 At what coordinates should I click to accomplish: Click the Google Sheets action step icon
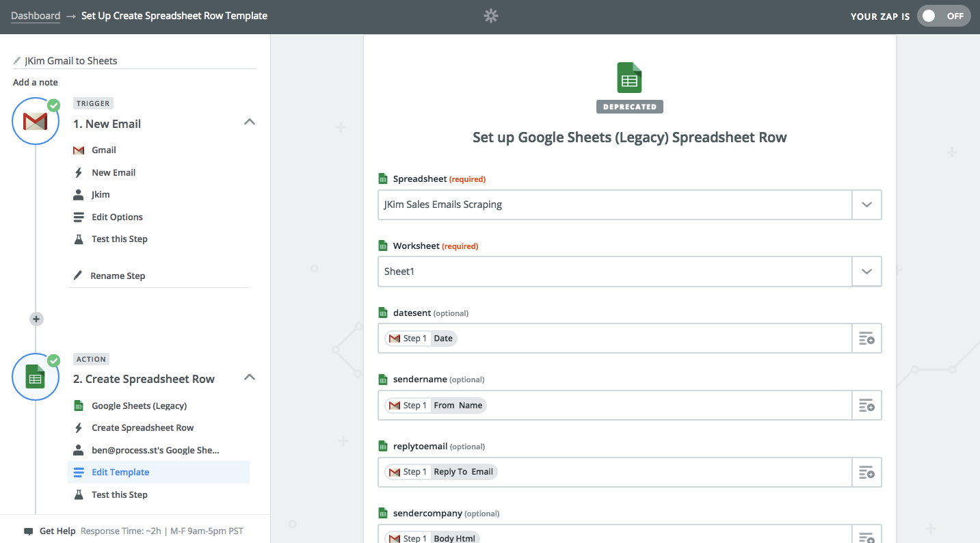(x=36, y=378)
